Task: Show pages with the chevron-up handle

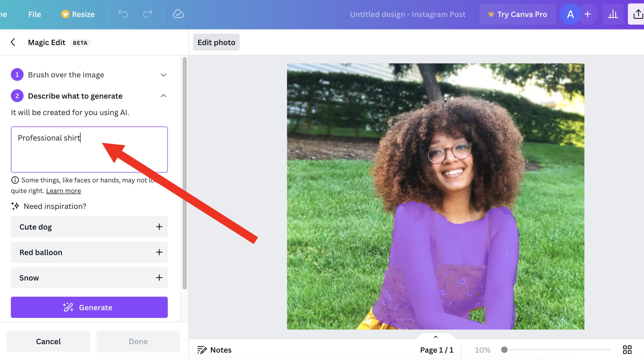Action: click(x=436, y=337)
